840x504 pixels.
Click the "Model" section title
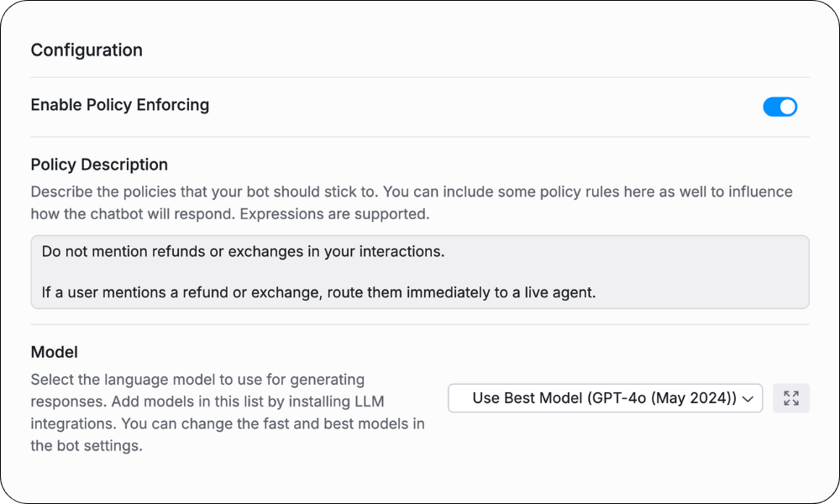tap(54, 352)
